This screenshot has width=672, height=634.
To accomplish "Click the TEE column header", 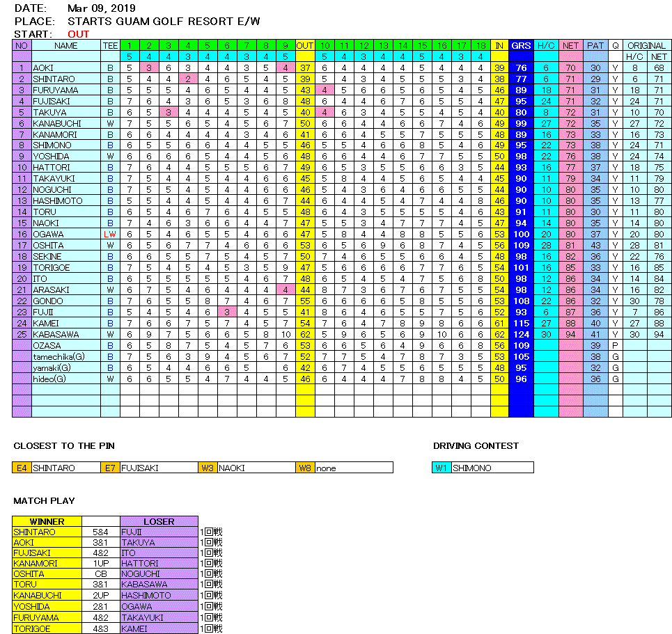I will click(110, 45).
